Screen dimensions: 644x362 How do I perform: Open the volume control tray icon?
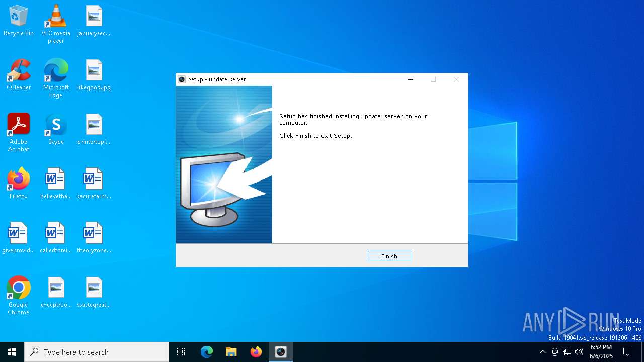coord(579,352)
